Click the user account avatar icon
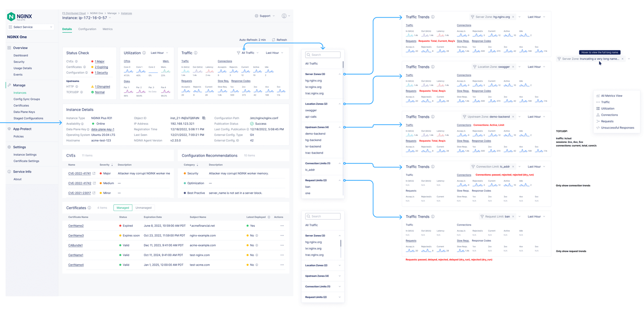 coord(284,16)
